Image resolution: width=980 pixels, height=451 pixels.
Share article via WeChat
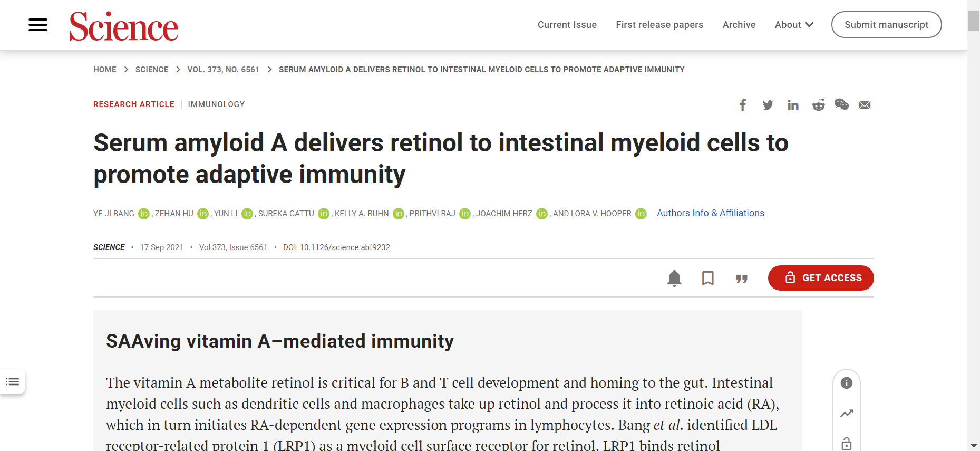pos(841,104)
